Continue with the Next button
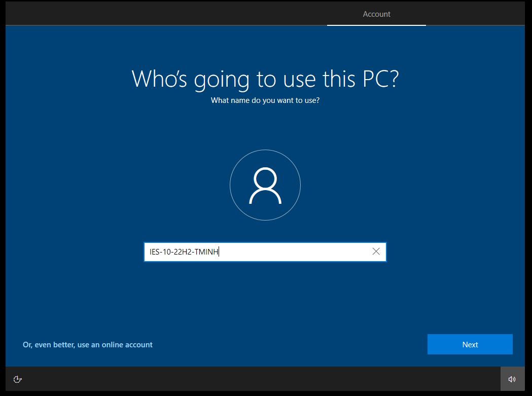The height and width of the screenshot is (396, 532). [470, 344]
